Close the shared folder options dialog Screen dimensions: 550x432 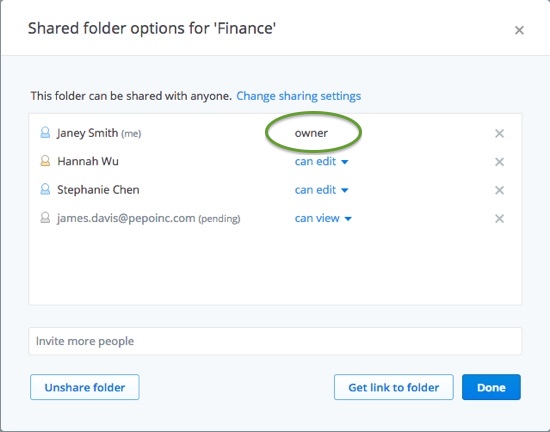(519, 31)
